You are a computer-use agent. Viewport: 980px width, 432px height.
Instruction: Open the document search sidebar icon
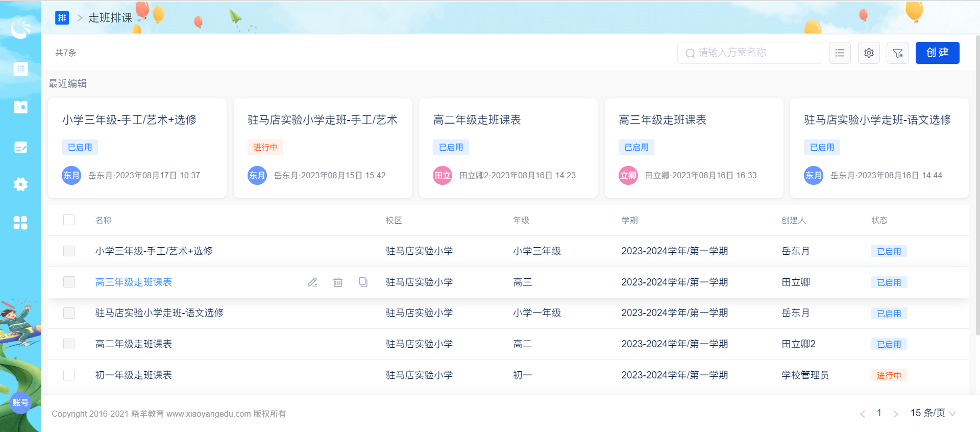[x=20, y=107]
